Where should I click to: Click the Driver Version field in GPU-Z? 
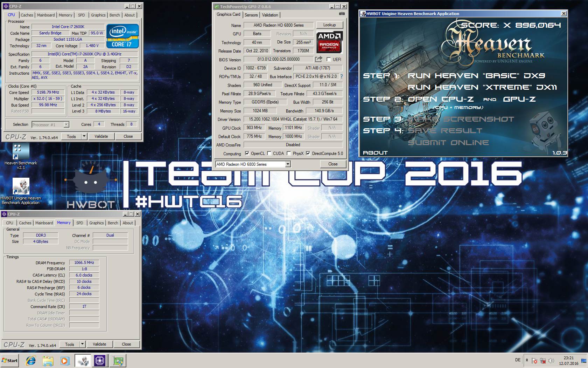coord(293,119)
